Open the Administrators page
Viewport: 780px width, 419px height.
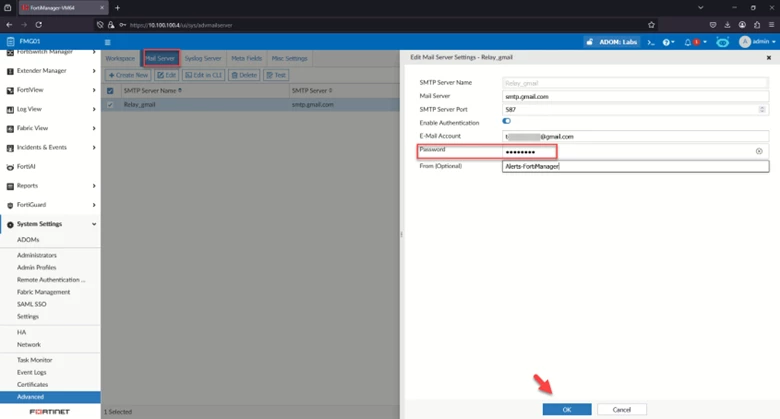tap(36, 255)
